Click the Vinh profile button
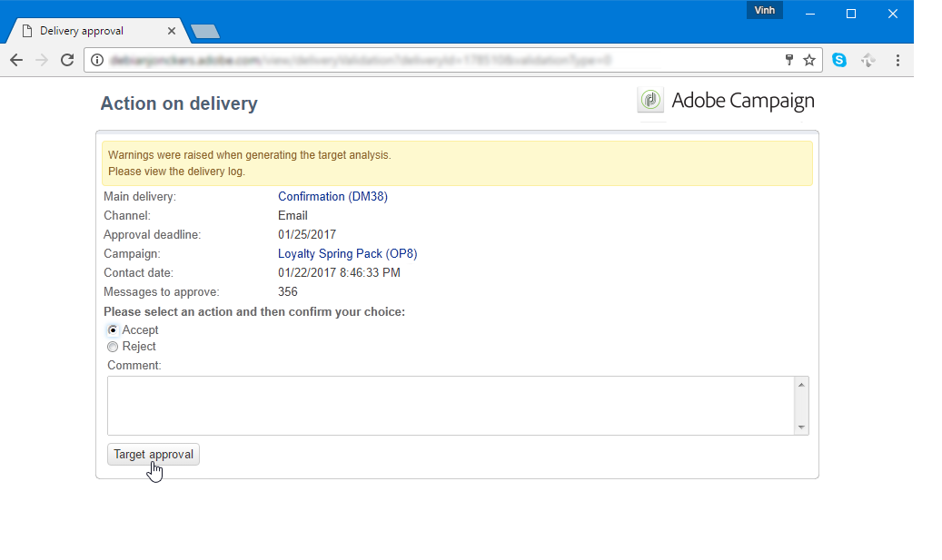 click(x=764, y=10)
